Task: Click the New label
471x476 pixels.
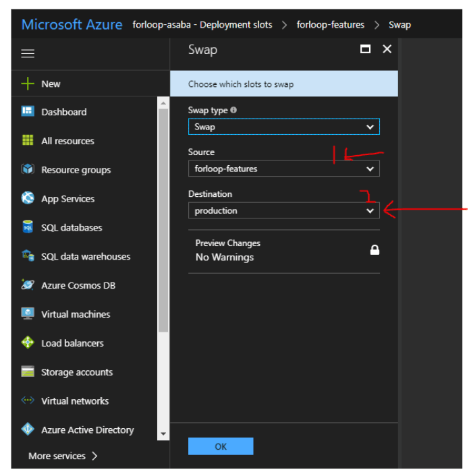Action: 51,84
